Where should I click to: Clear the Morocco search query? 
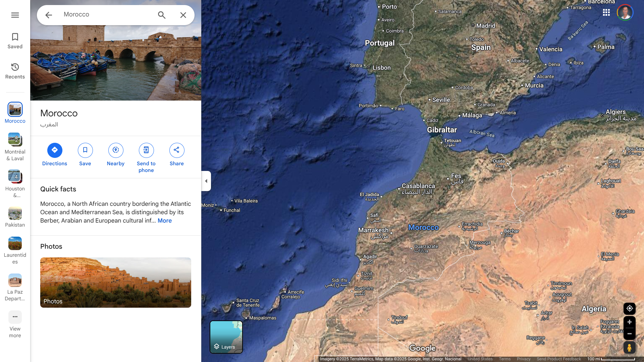(183, 15)
